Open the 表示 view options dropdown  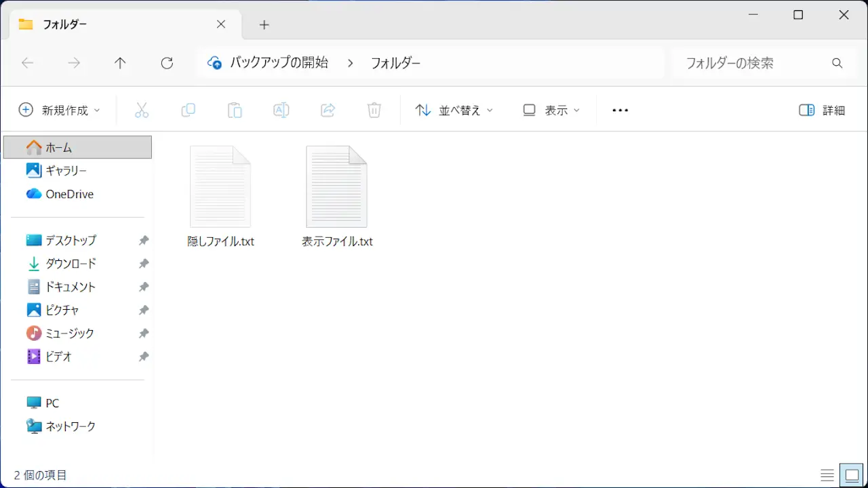pyautogui.click(x=551, y=110)
